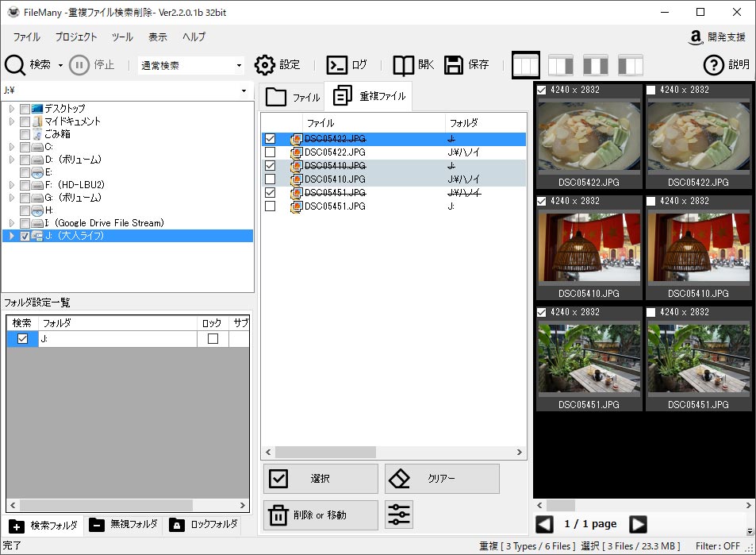Click the ごみ箱 recycle bin tree icon
756x555 pixels.
click(x=37, y=134)
